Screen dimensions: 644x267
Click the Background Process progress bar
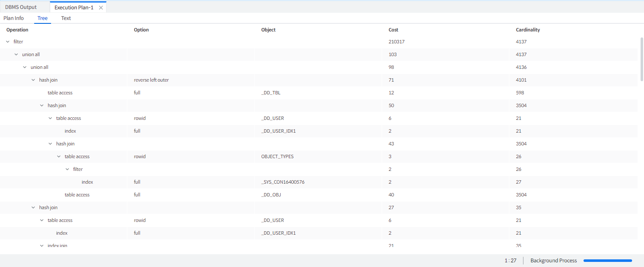point(608,261)
